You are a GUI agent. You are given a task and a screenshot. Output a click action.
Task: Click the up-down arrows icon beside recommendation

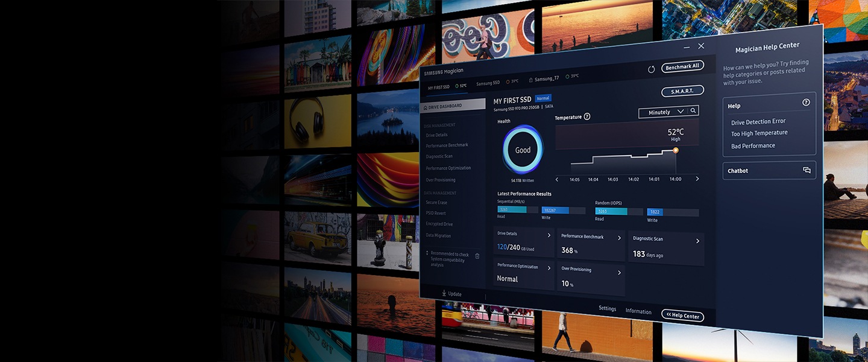click(427, 253)
